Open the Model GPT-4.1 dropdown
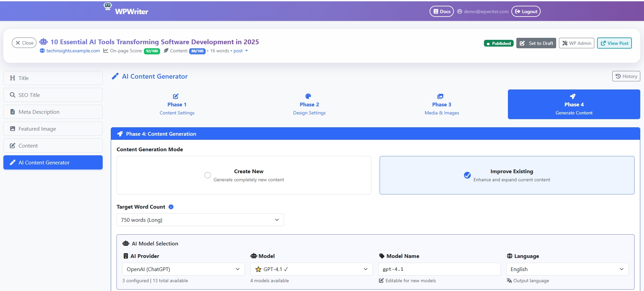644x291 pixels. [311, 269]
